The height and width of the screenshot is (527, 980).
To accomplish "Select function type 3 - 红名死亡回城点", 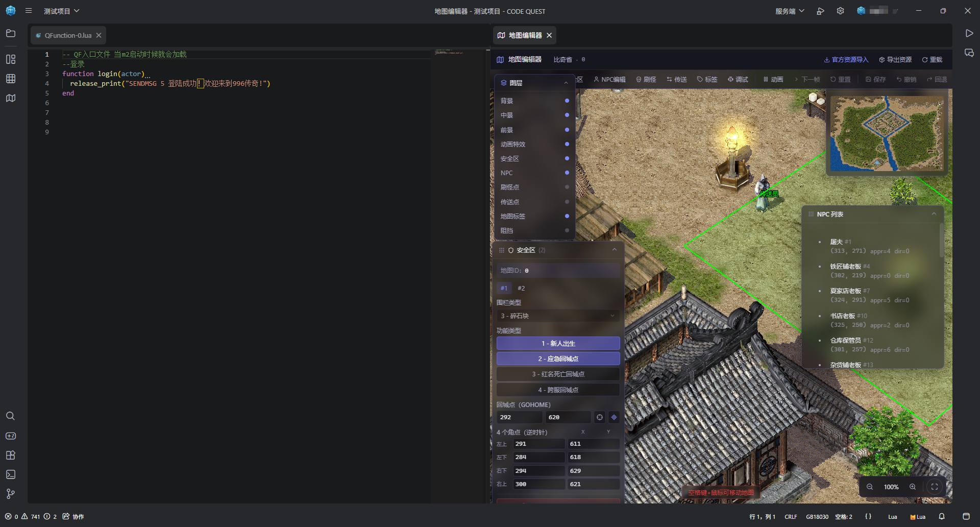I will [x=558, y=374].
